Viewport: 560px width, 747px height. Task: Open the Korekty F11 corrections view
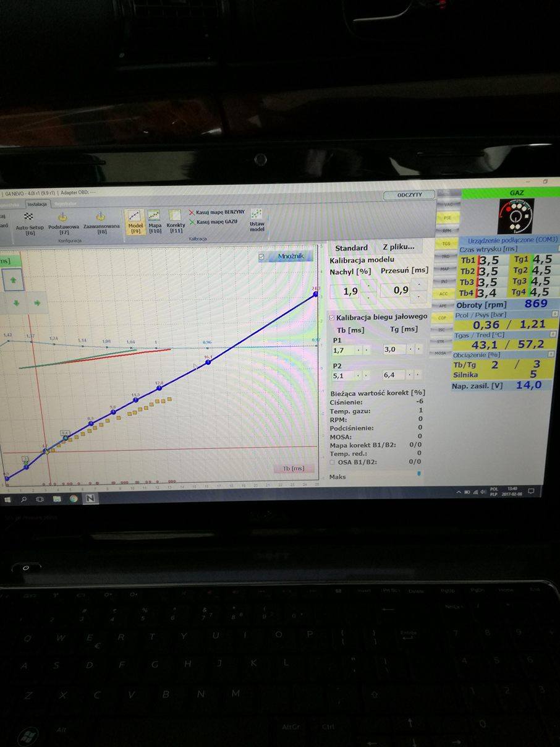[x=176, y=220]
